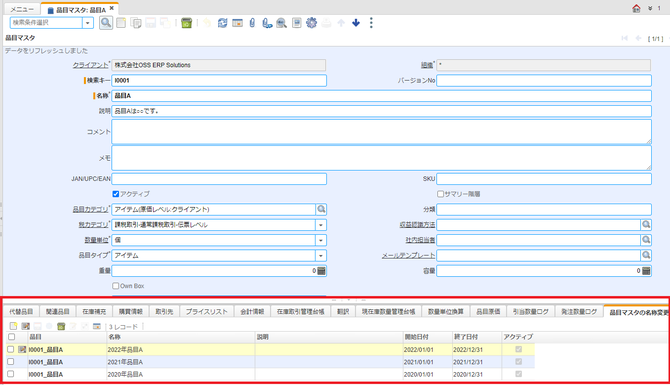The height and width of the screenshot is (385, 670).
Task: Click the 名称 input field
Action: (382, 96)
